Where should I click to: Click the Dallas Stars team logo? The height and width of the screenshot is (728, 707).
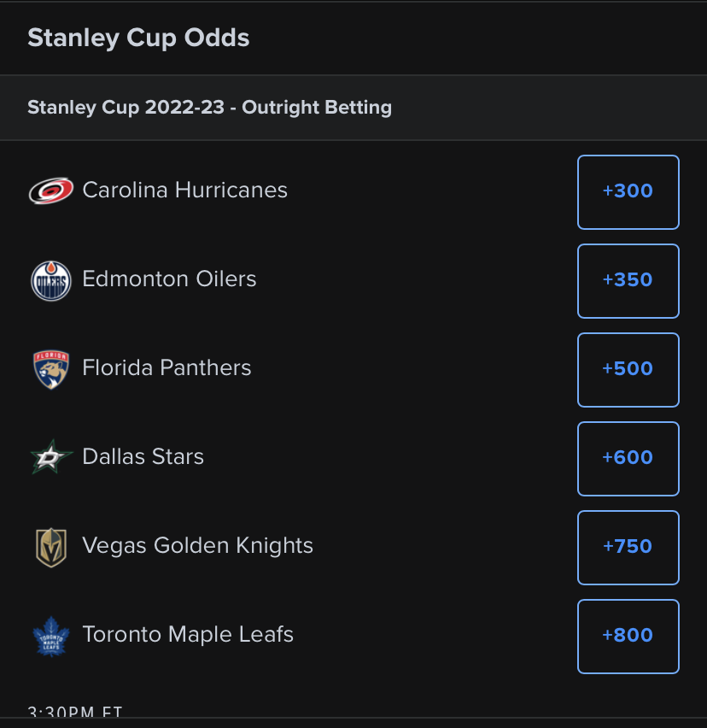click(x=51, y=457)
